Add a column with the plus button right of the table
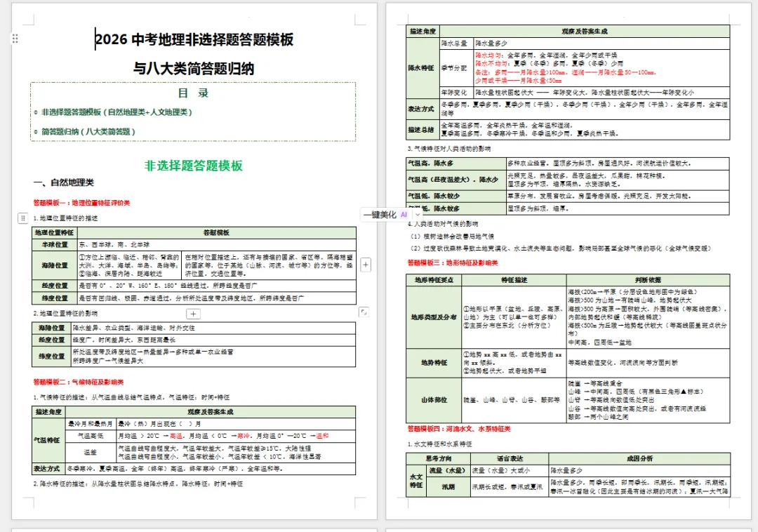The width and height of the screenshot is (758, 532). coord(366,265)
